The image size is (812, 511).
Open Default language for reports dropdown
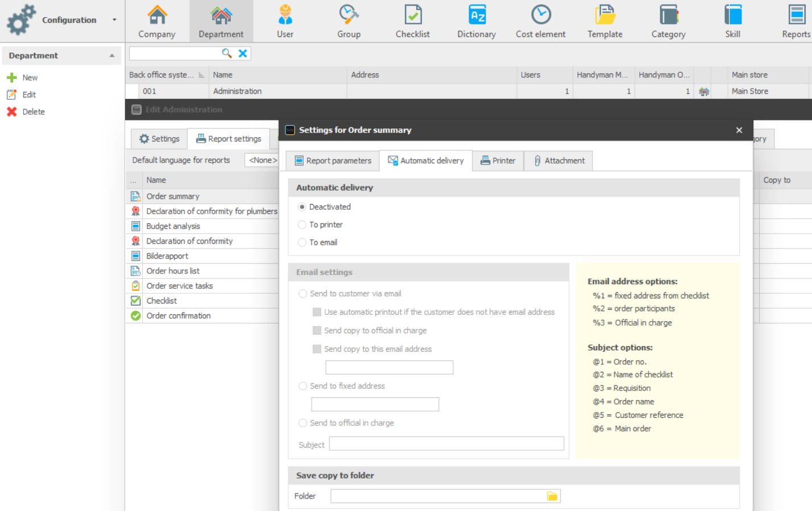(x=262, y=160)
